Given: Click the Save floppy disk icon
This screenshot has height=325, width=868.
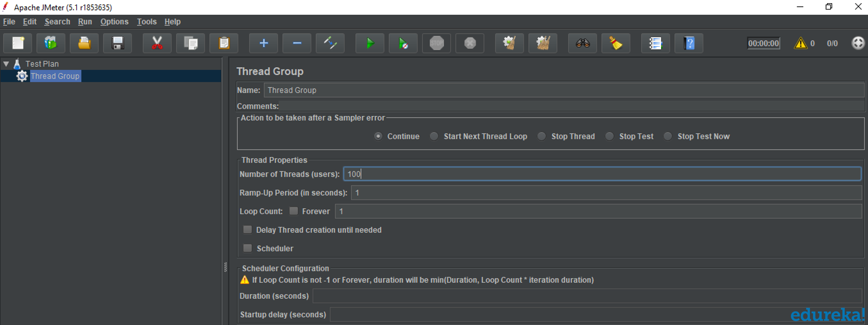Looking at the screenshot, I should point(118,43).
